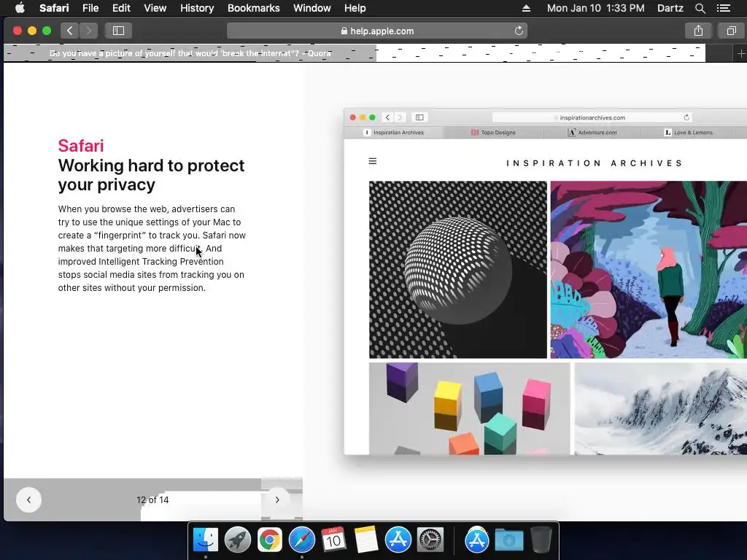Open Launchpad rocket in the Dock
The width and height of the screenshot is (747, 560).
point(237,540)
